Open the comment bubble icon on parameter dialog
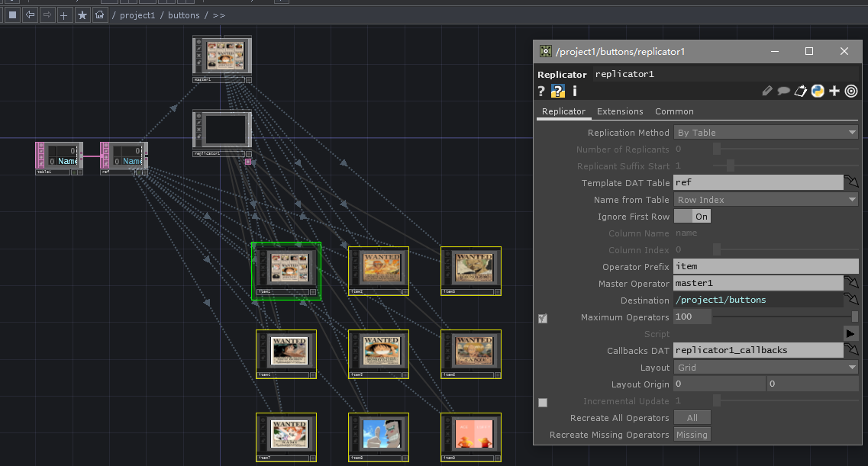Viewport: 868px width, 466px height. (784, 91)
